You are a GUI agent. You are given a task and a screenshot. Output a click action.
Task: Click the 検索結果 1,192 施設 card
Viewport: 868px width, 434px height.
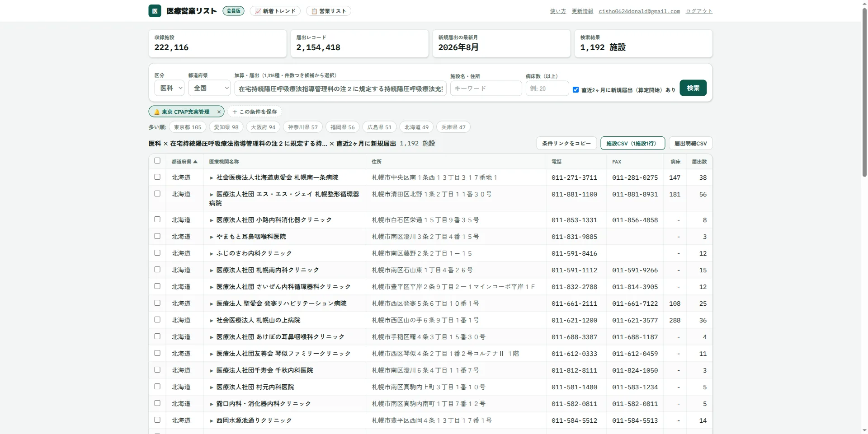click(643, 43)
